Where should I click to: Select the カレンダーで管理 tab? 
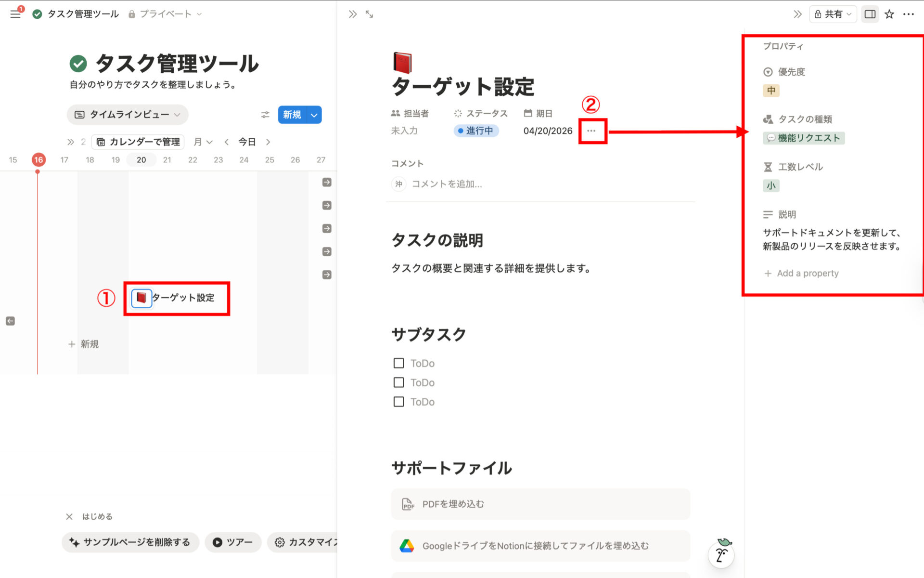click(x=139, y=142)
